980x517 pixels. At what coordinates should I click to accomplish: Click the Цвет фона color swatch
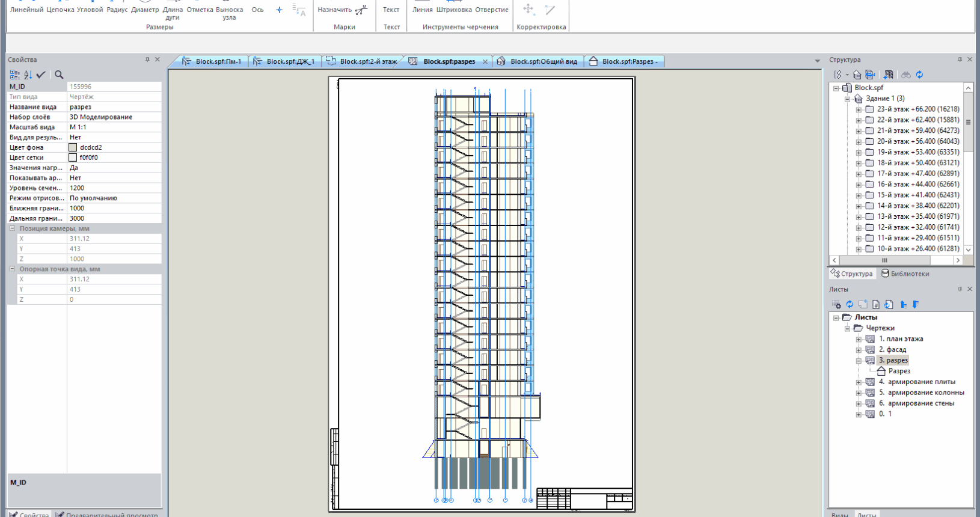tap(73, 147)
